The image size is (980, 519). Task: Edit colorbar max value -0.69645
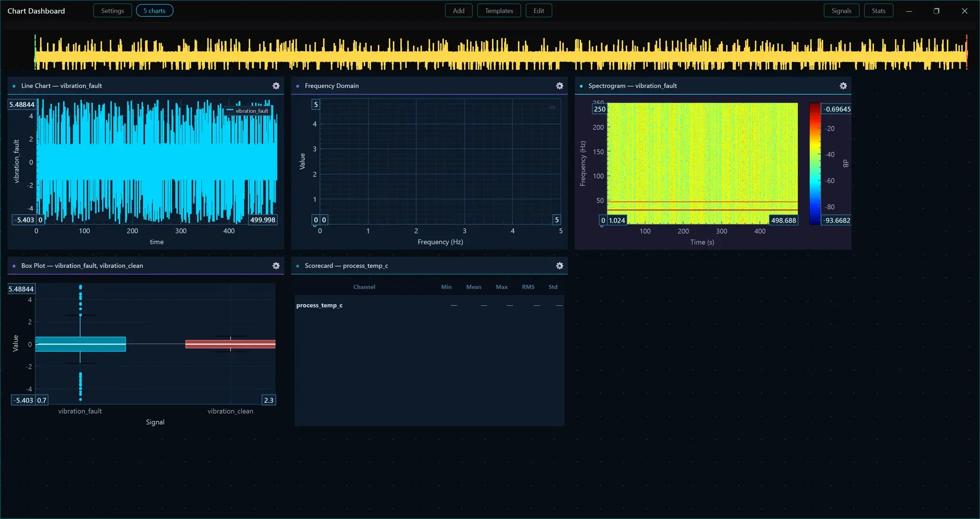pos(837,109)
